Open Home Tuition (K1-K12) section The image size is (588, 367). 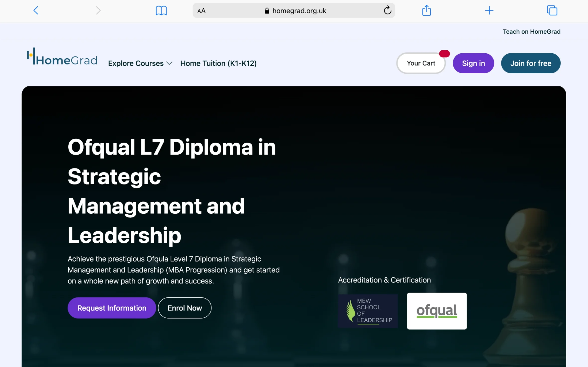coord(218,63)
